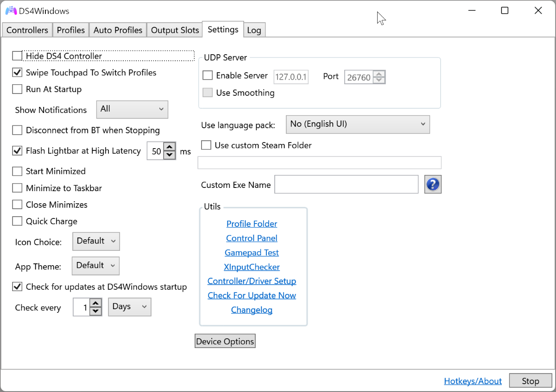Open the Days interval unit dropdown

pos(130,307)
